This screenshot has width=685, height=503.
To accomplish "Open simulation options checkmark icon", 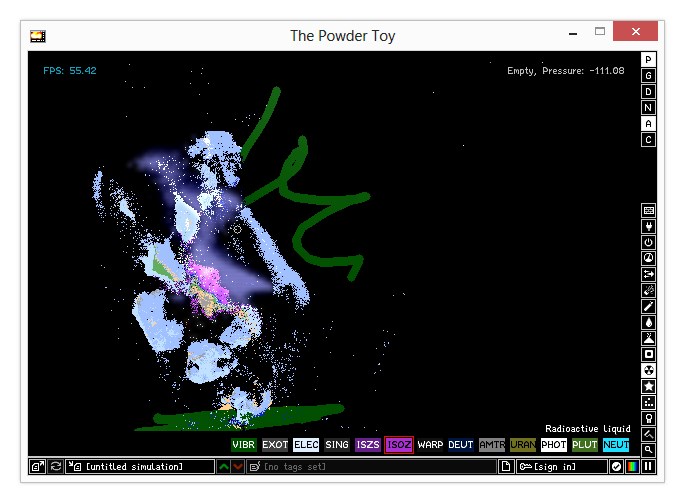I will [x=616, y=467].
